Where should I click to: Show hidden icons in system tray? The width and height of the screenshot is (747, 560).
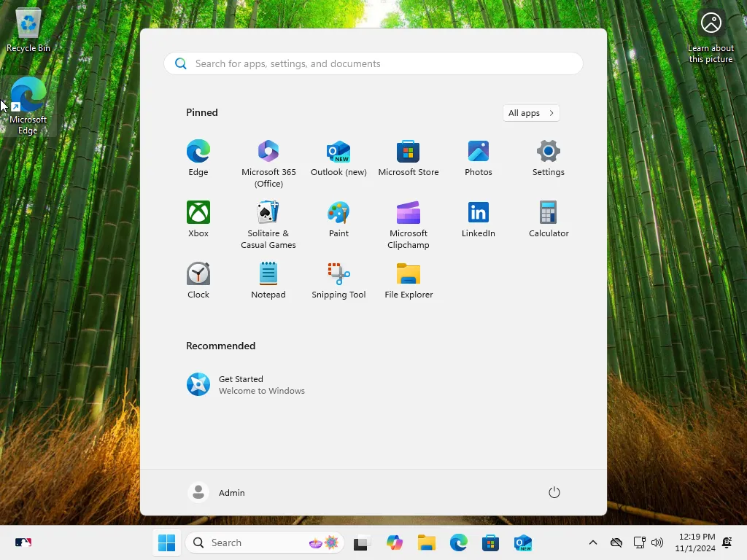593,542
